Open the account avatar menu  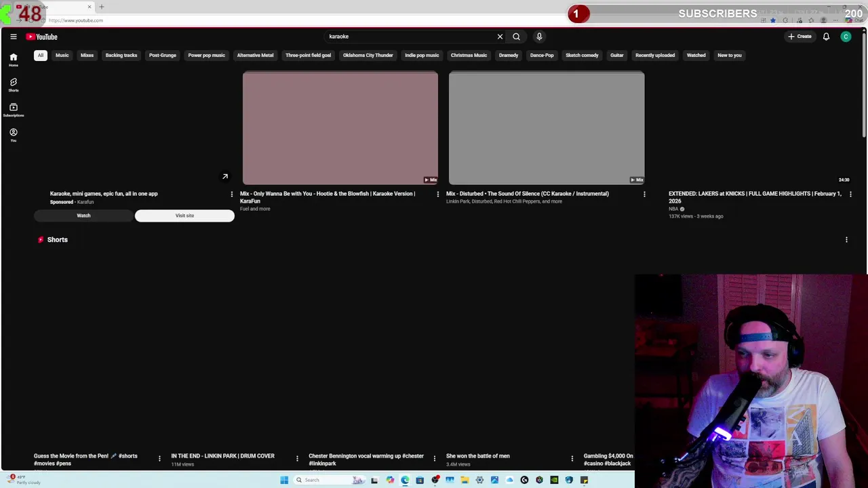coord(846,37)
